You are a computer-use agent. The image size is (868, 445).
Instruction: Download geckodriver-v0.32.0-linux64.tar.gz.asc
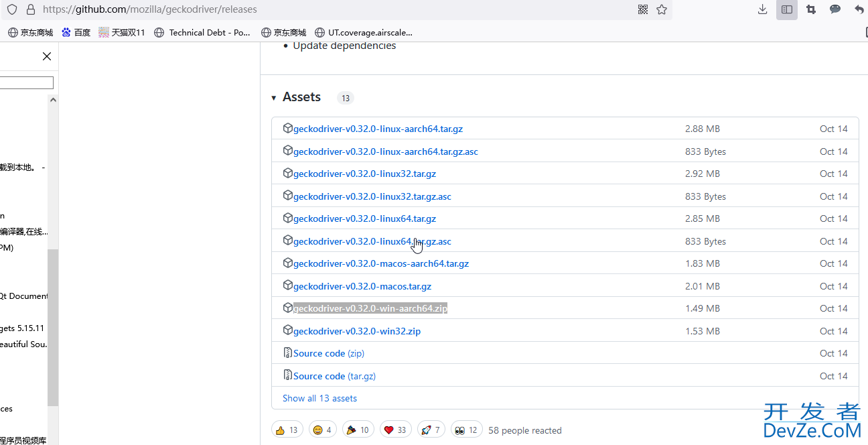pos(372,241)
